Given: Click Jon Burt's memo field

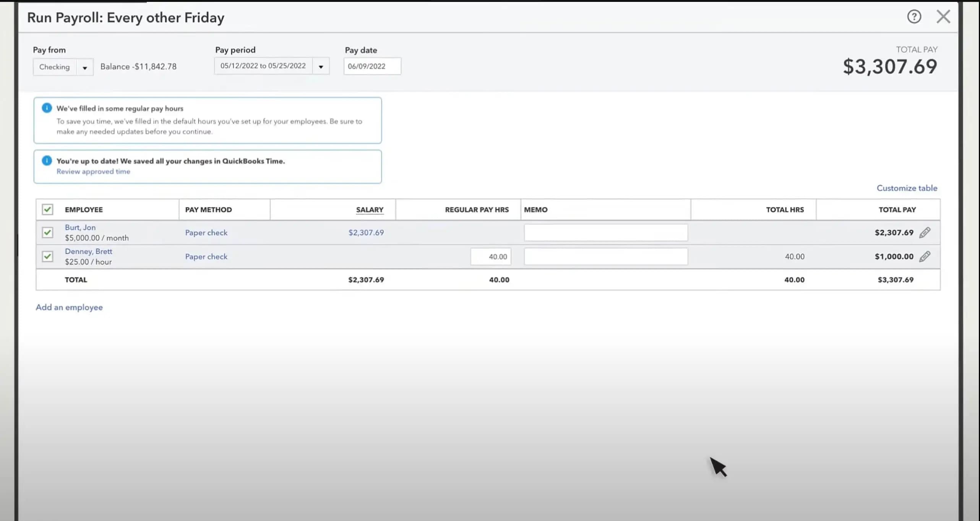Looking at the screenshot, I should (x=606, y=233).
